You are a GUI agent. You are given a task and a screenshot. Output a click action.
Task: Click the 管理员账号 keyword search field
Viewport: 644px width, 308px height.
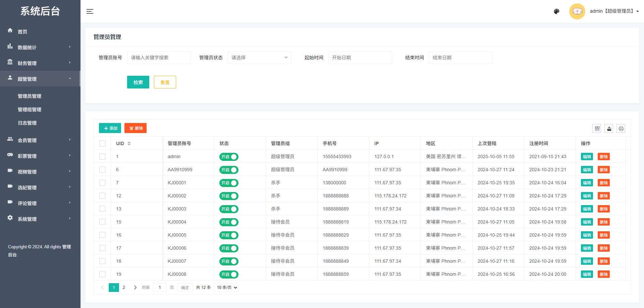(159, 58)
